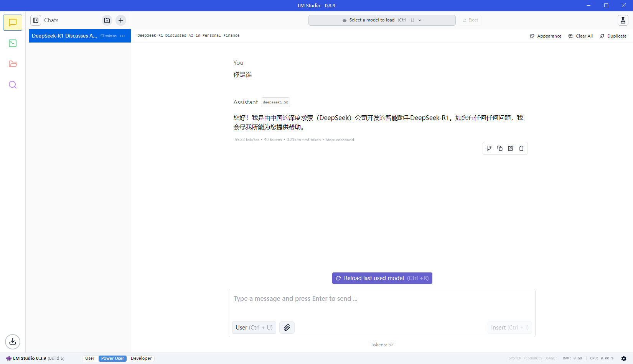Copy the assistant message

coord(500,148)
